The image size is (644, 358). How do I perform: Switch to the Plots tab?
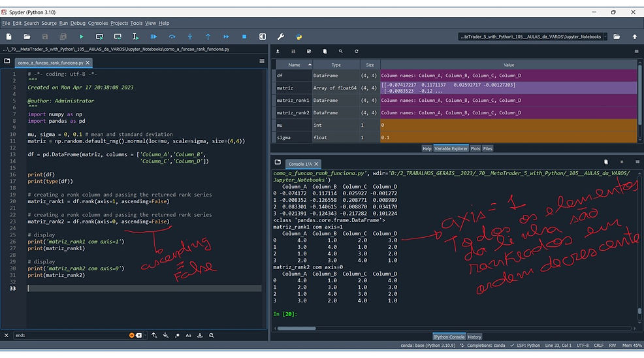[x=475, y=148]
